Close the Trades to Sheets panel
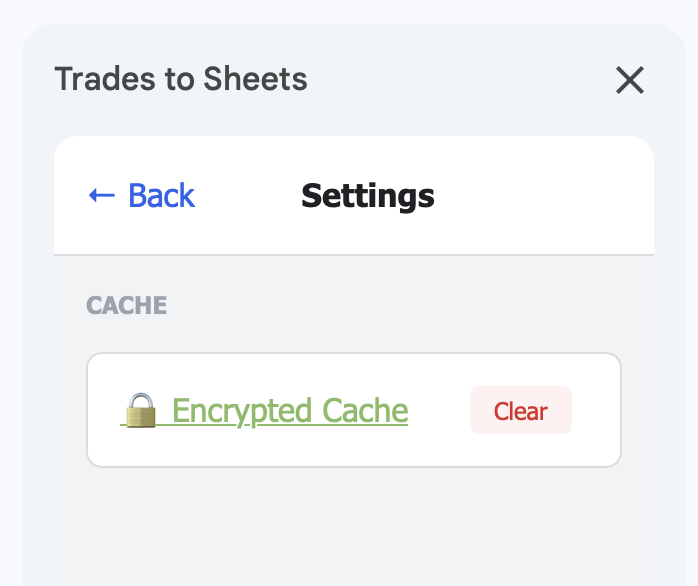This screenshot has height=586, width=698. (629, 80)
